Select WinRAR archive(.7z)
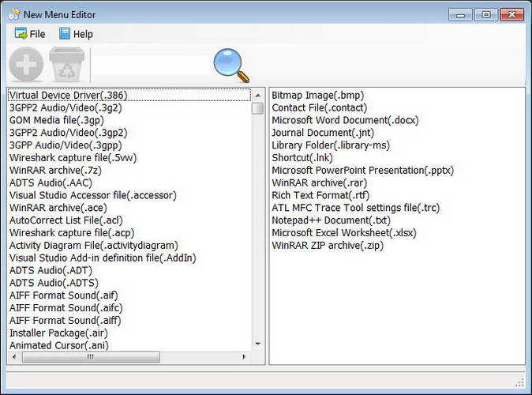532x395 pixels. click(x=129, y=170)
